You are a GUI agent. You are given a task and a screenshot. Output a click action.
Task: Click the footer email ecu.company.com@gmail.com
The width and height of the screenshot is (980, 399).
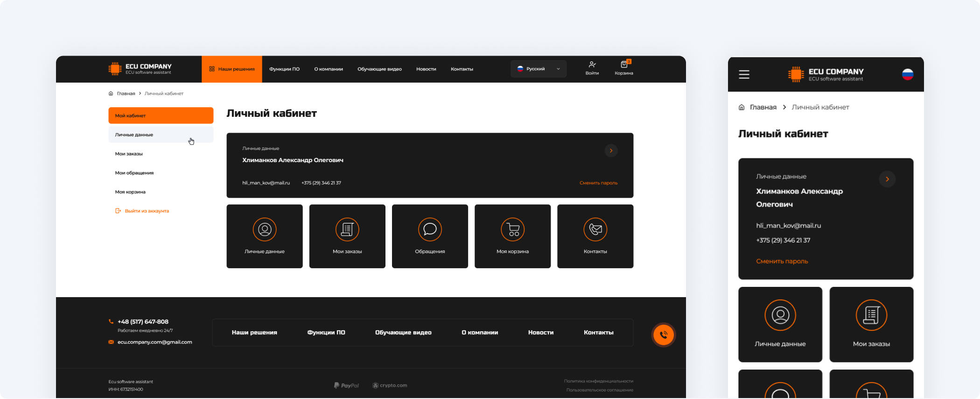click(x=155, y=342)
